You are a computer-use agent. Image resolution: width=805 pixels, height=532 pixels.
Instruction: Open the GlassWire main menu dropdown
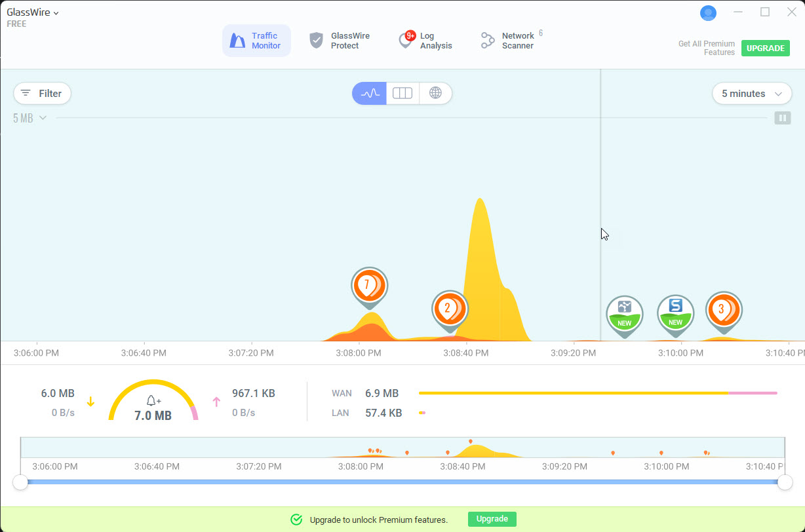pyautogui.click(x=33, y=12)
